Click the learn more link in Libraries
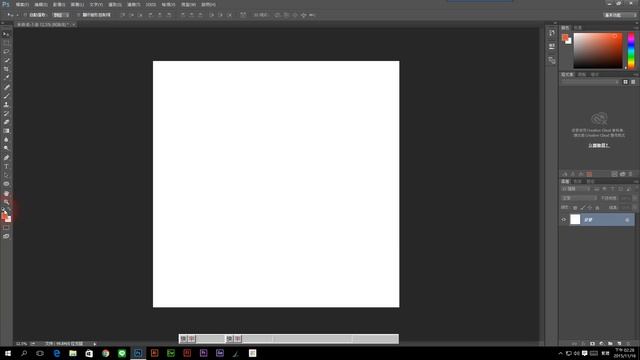Viewport: 640px width, 360px height. [599, 145]
